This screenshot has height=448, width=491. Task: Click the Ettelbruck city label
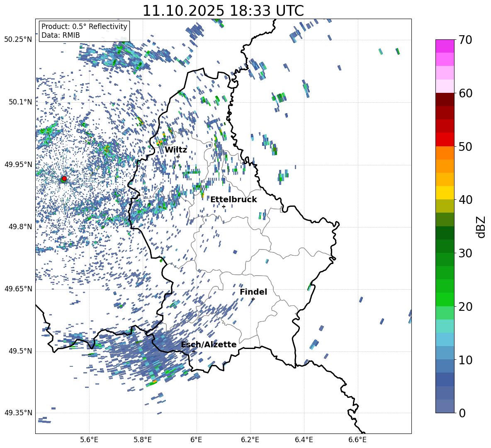click(x=233, y=200)
